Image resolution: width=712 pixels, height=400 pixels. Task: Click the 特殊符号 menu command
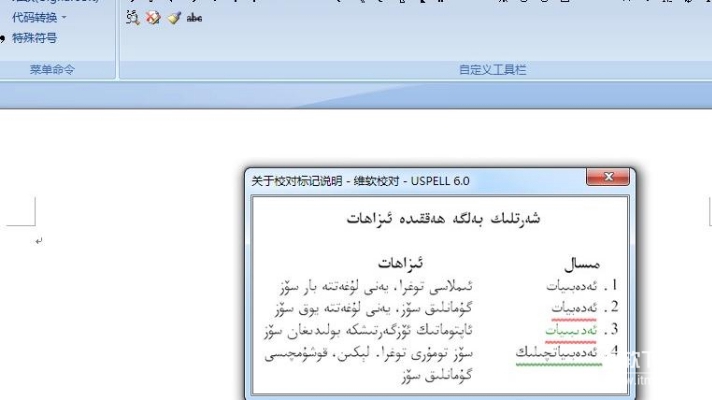click(34, 38)
